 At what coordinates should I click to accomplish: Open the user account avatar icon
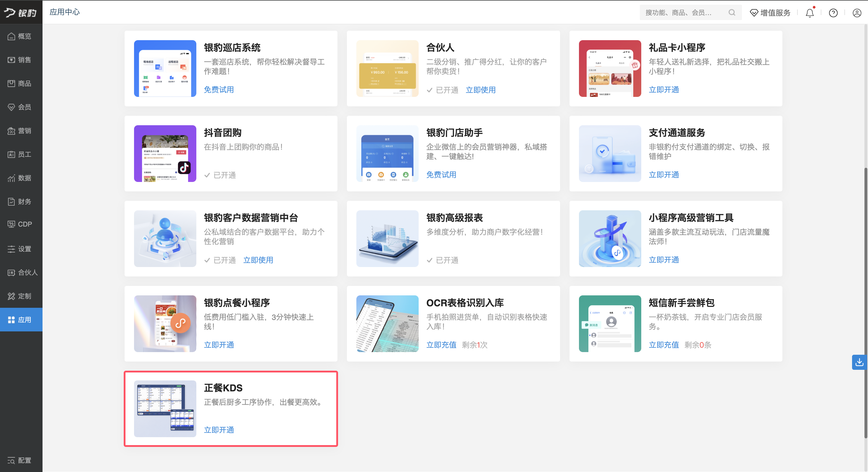tap(857, 13)
